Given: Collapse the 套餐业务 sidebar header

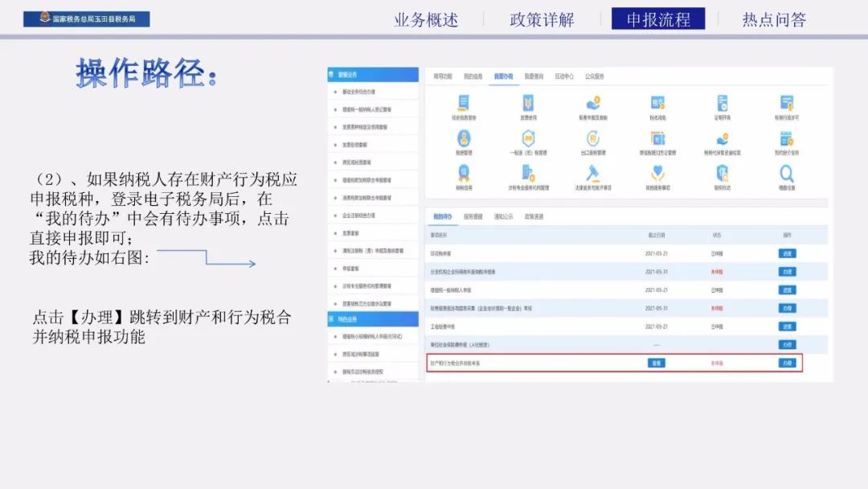Looking at the screenshot, I should (x=373, y=74).
